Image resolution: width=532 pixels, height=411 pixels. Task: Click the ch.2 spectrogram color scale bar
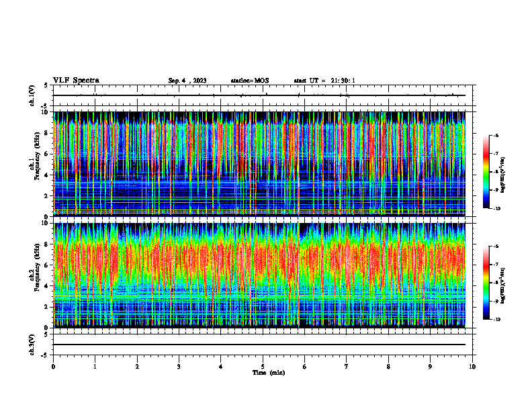486,283
